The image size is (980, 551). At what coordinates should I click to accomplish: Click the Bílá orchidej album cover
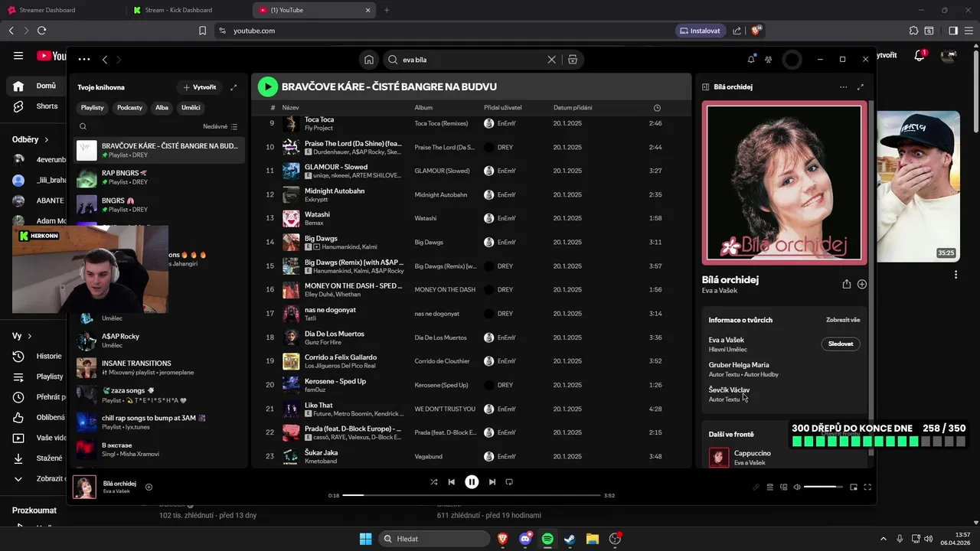coord(785,183)
